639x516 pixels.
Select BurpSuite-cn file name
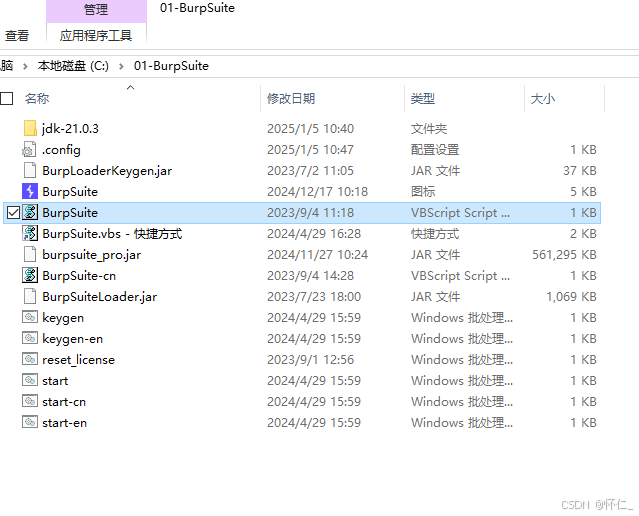click(79, 276)
